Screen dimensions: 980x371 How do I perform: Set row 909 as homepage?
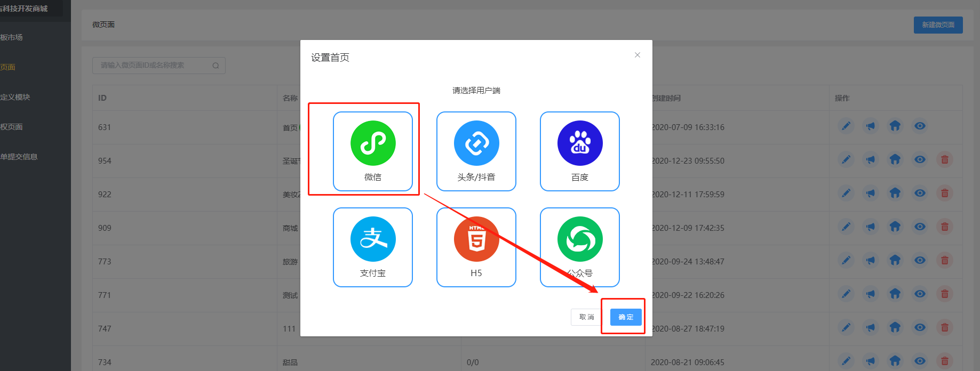pyautogui.click(x=895, y=227)
